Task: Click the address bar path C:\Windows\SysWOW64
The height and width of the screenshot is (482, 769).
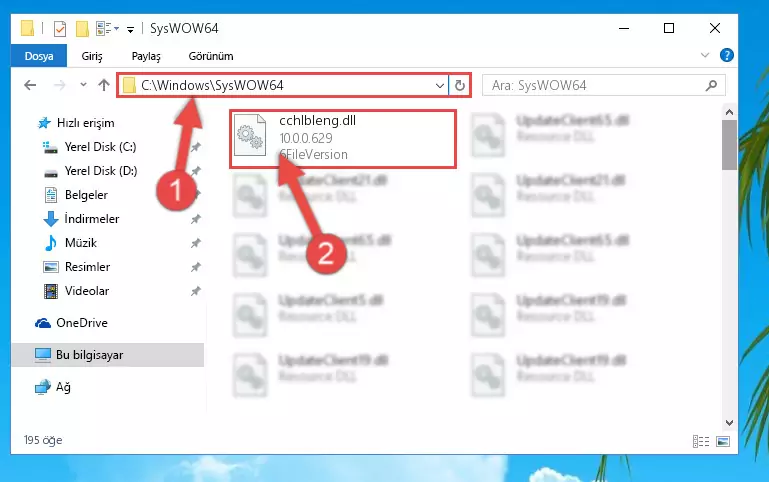Action: pyautogui.click(x=212, y=85)
